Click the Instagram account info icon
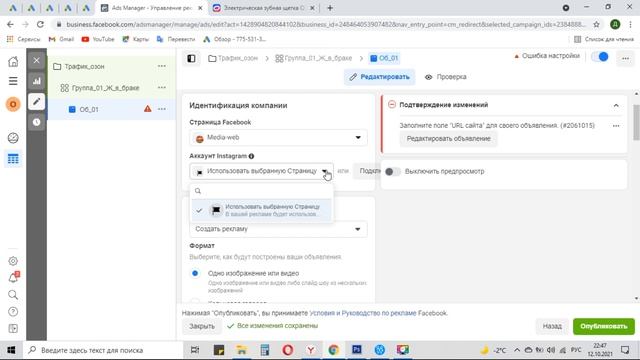 [x=251, y=156]
